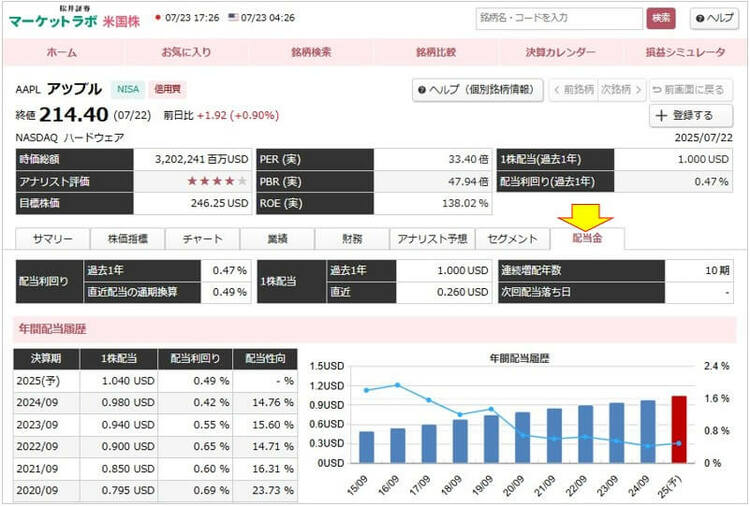This screenshot has height=506, width=750.
Task: Open the 損益シミュレータ menu
Action: pyautogui.click(x=685, y=52)
